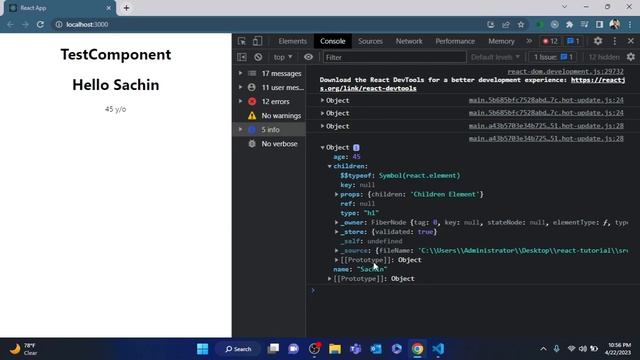Share this page icon in address bar
This screenshot has height=360, width=640.
point(506,24)
